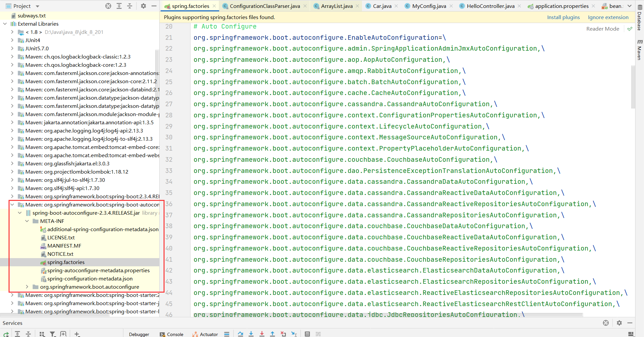644x337 pixels.
Task: Click Services panel locate target icon
Action: coord(606,323)
